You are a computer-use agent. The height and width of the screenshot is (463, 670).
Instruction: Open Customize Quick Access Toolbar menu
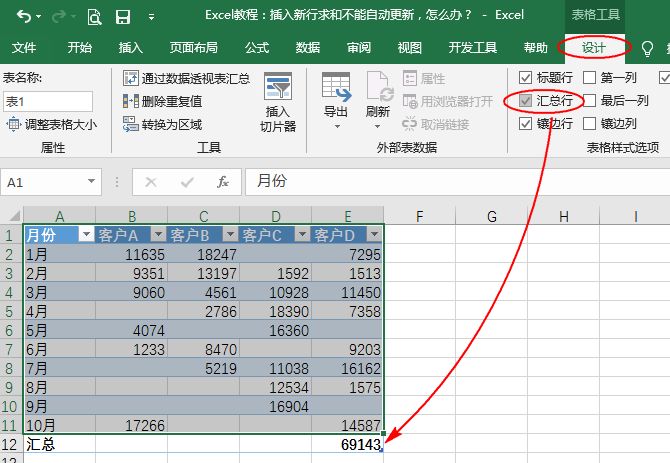151,17
